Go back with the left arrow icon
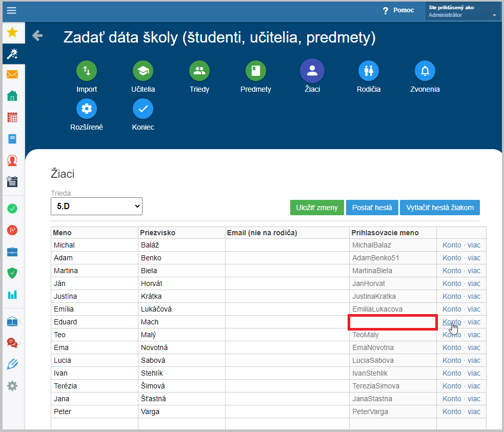The width and height of the screenshot is (504, 432). [37, 35]
